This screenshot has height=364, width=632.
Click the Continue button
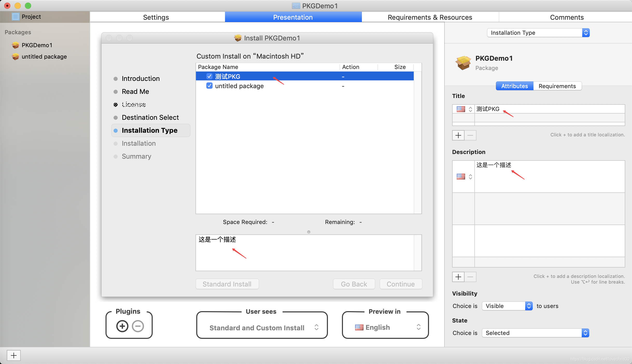pyautogui.click(x=401, y=284)
